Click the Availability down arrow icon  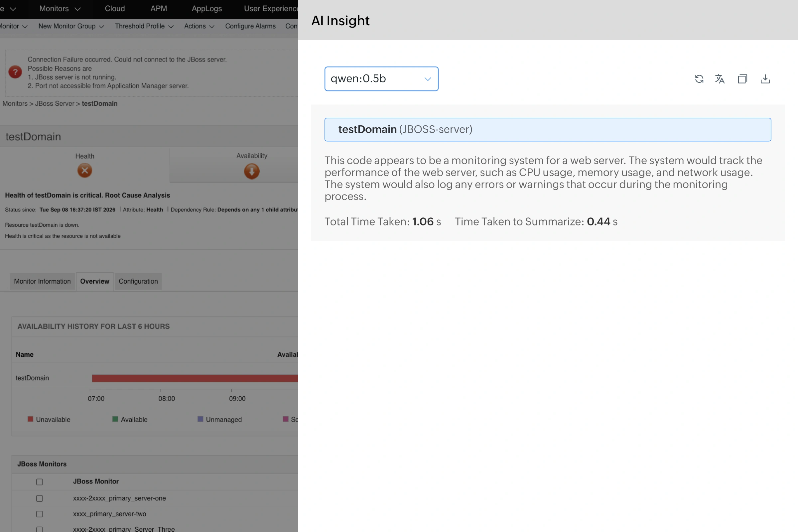click(252, 171)
